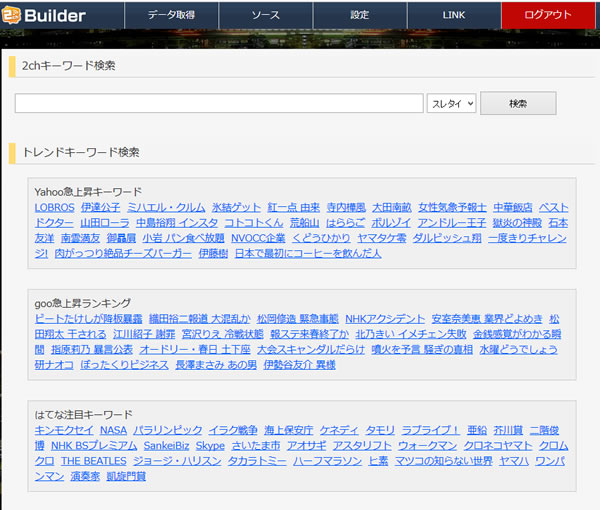This screenshot has height=510, width=600.
Task: Open the 伊藤樹 keyword link
Action: 213,254
